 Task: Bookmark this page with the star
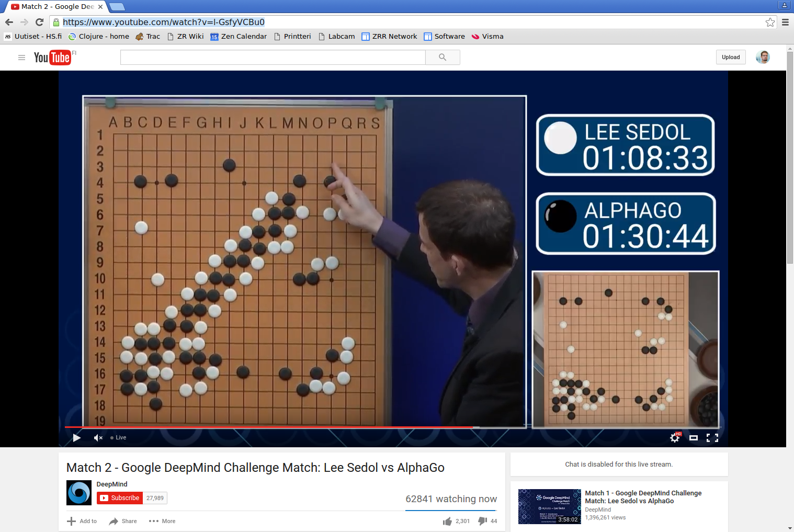pyautogui.click(x=770, y=22)
